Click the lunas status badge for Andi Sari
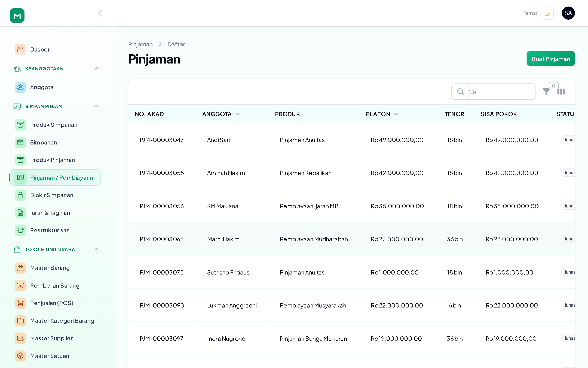This screenshot has width=588, height=368. coord(569,140)
